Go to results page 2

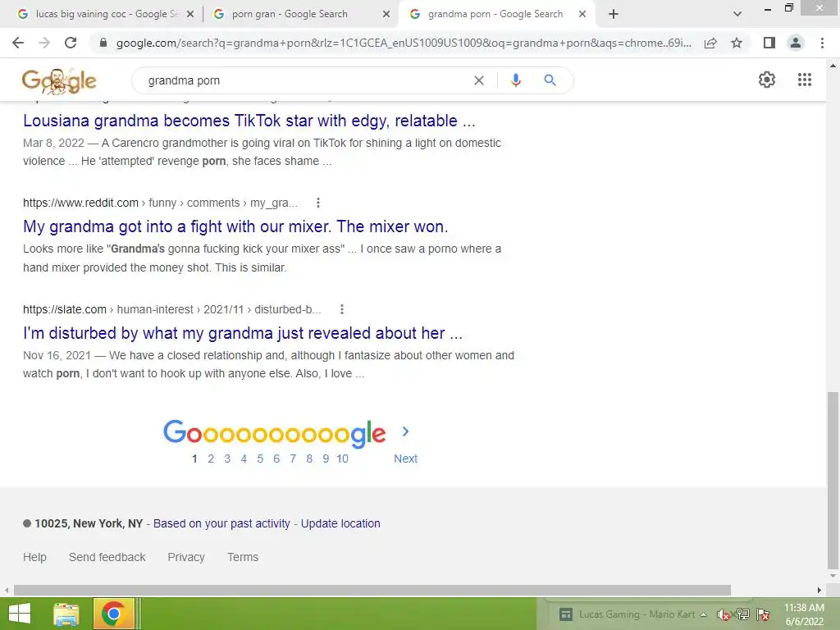pyautogui.click(x=211, y=459)
